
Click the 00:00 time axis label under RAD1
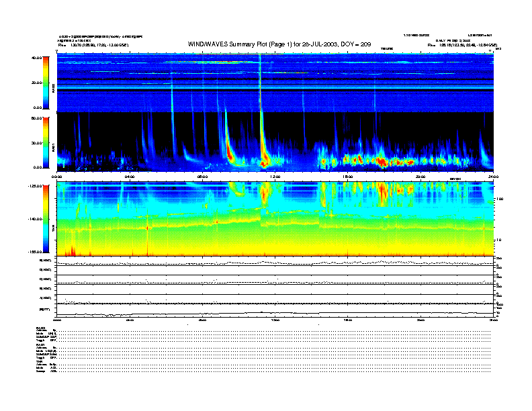point(58,176)
